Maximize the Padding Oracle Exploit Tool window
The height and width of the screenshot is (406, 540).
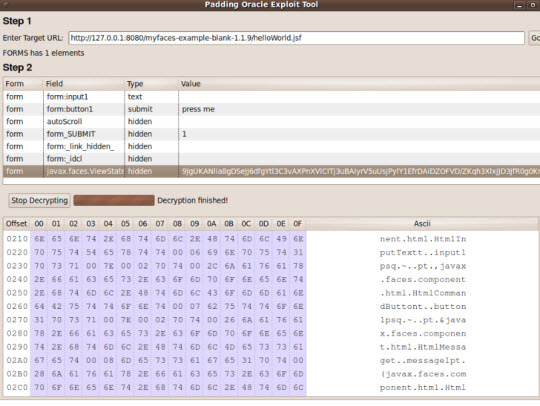click(532, 5)
